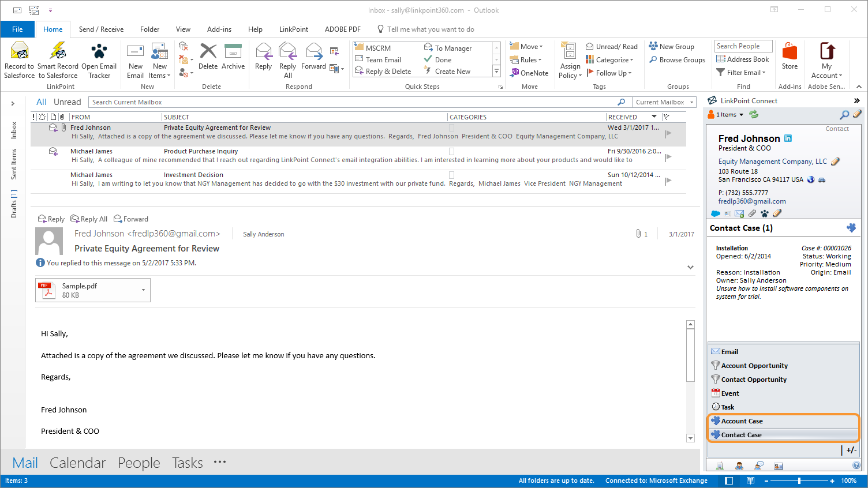The width and height of the screenshot is (868, 488).
Task: Open the Store add-ins icon
Action: coord(790,51)
